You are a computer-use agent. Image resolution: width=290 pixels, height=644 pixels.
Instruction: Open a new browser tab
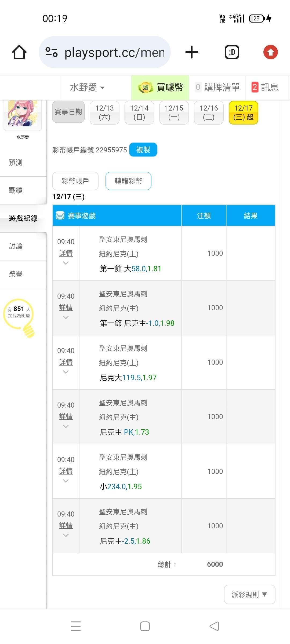point(192,52)
